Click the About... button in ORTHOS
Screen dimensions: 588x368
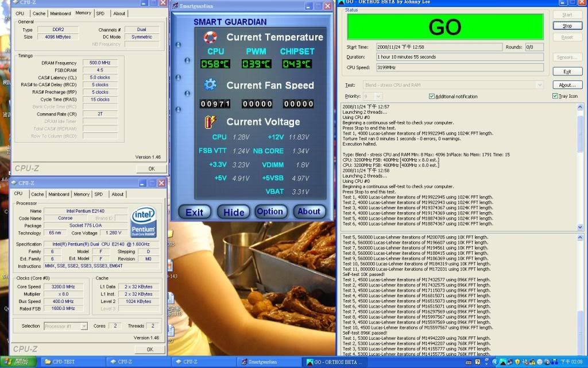567,85
